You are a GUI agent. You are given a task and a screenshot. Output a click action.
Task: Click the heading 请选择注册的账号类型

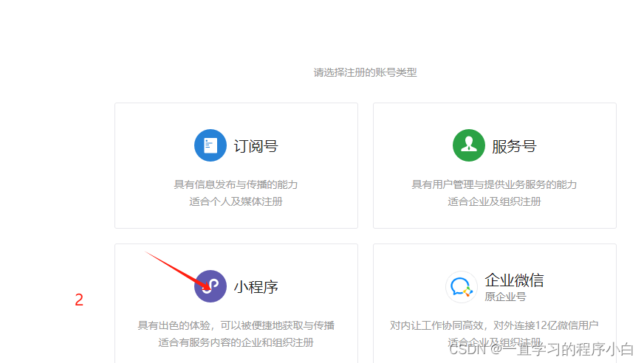coord(365,72)
